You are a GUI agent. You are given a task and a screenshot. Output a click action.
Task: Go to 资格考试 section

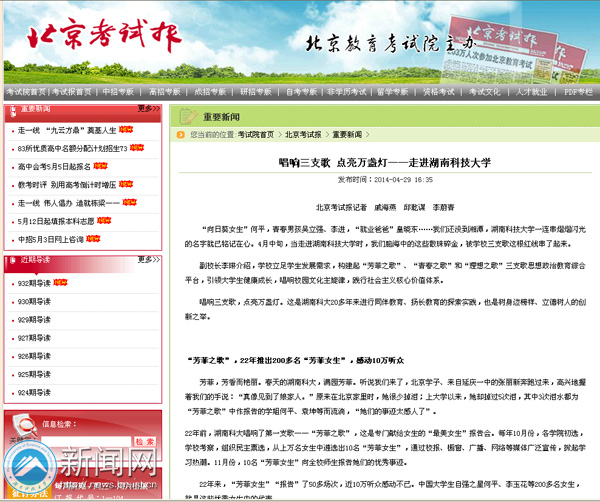439,92
